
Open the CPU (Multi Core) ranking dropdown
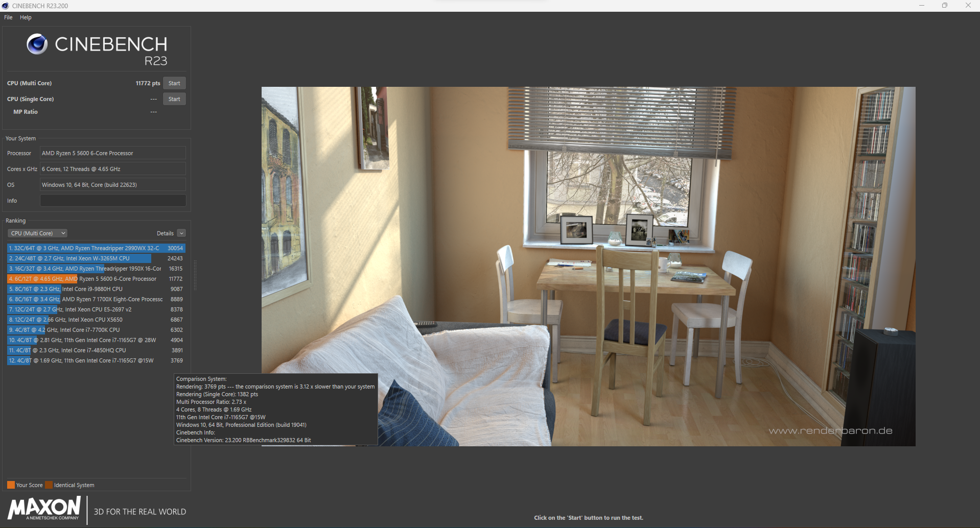click(37, 233)
